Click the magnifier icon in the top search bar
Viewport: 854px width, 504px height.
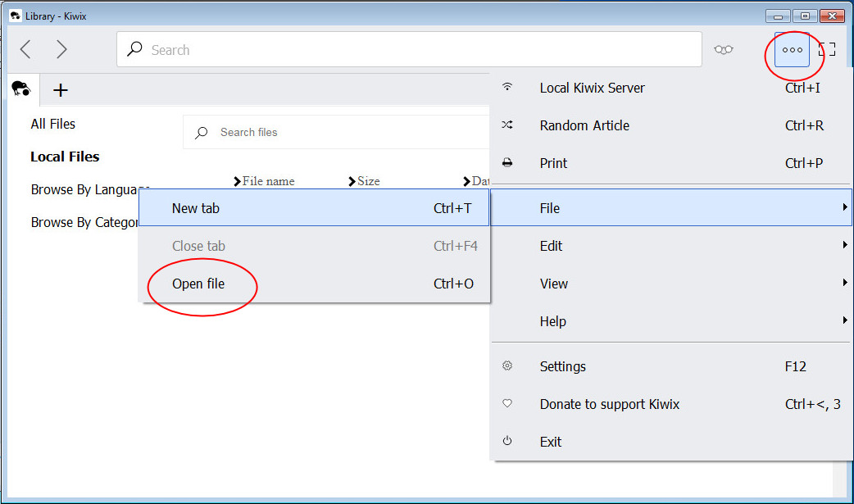pyautogui.click(x=134, y=49)
